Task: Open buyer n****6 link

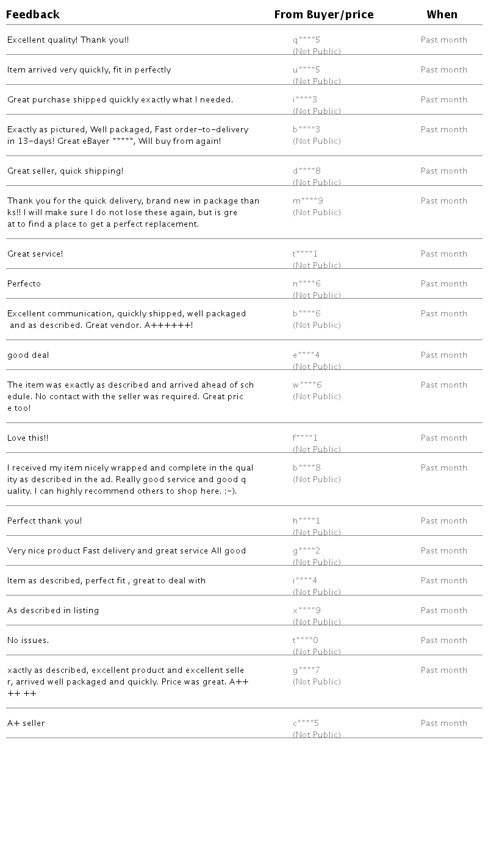Action: point(306,284)
